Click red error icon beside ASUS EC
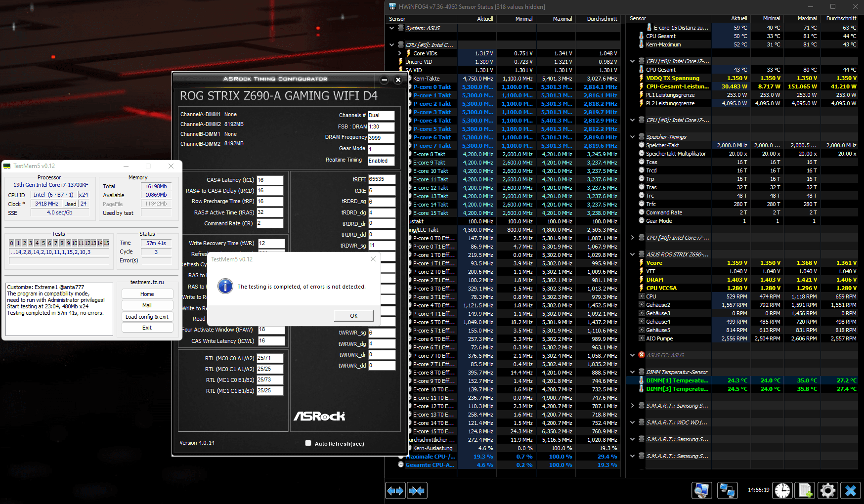This screenshot has width=864, height=504. [x=642, y=355]
